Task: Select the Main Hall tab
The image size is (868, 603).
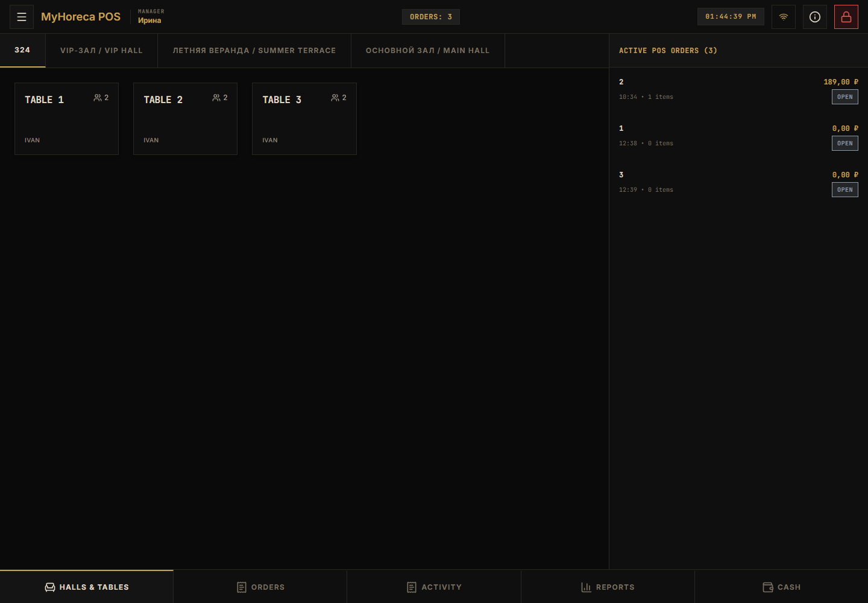Action: pyautogui.click(x=428, y=51)
